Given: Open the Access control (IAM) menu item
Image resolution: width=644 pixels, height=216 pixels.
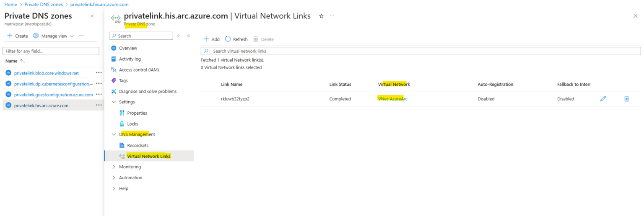Looking at the screenshot, I should (138, 70).
